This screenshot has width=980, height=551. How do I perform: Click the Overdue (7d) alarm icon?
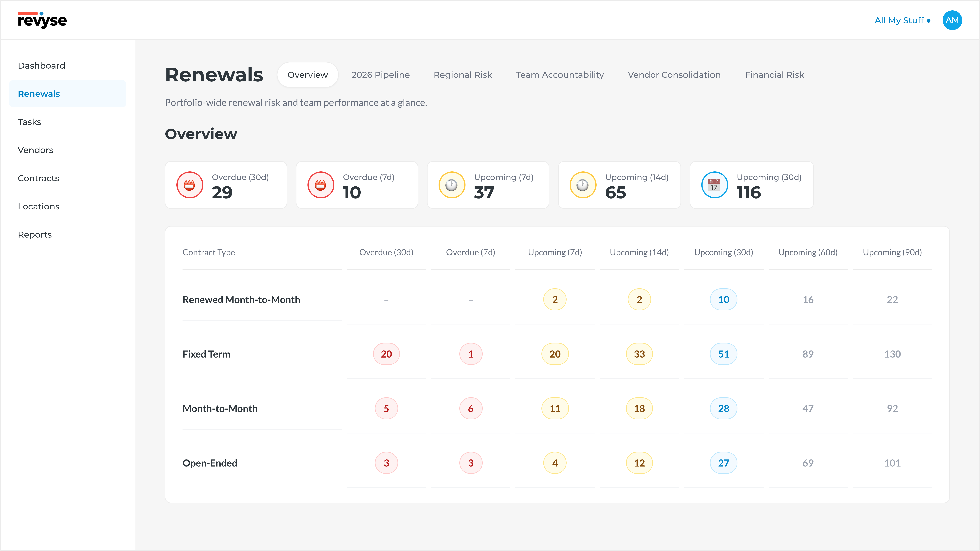[320, 185]
